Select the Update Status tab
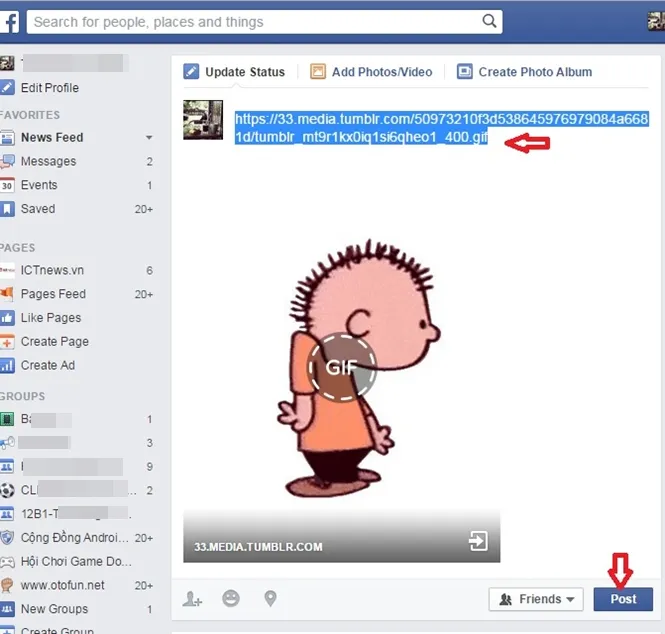Viewport: 665px width, 634px height. coord(234,72)
